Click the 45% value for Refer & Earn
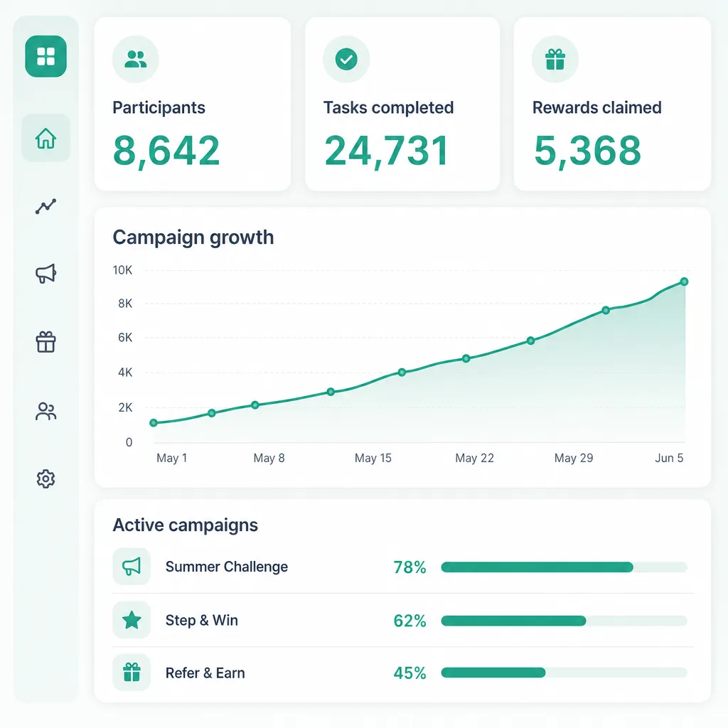 (409, 673)
